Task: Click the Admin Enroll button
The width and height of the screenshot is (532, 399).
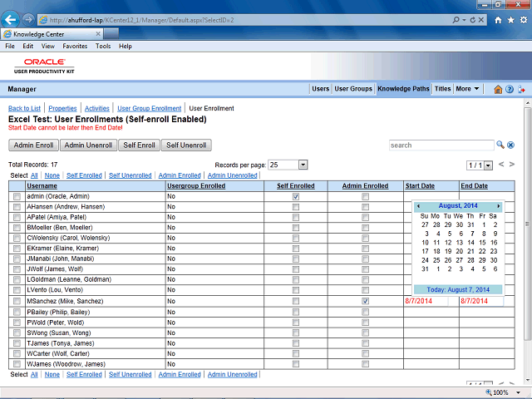Action: (33, 145)
